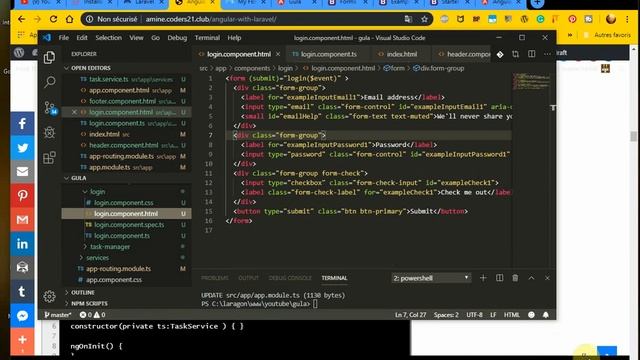This screenshot has width=640, height=360.
Task: Open login.component.spec.ts in explorer tree
Action: (129, 224)
